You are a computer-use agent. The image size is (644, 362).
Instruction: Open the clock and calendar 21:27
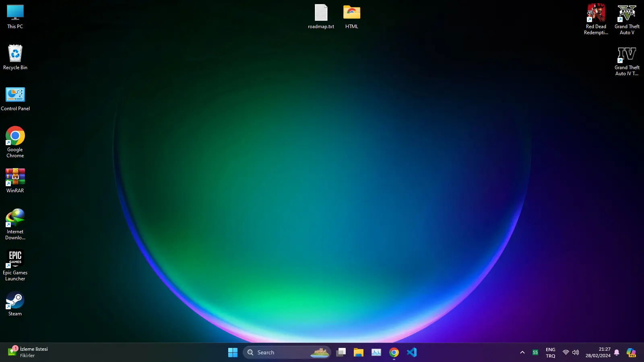point(598,353)
